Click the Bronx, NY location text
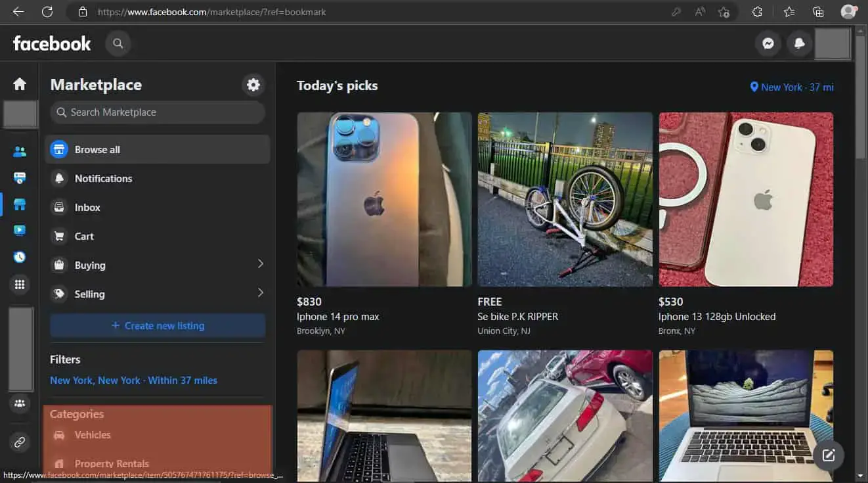Viewport: 868px width, 483px height. tap(677, 331)
